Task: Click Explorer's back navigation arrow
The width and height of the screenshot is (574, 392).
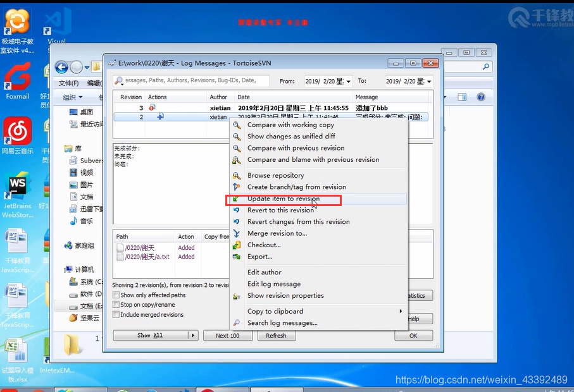Action: 61,67
